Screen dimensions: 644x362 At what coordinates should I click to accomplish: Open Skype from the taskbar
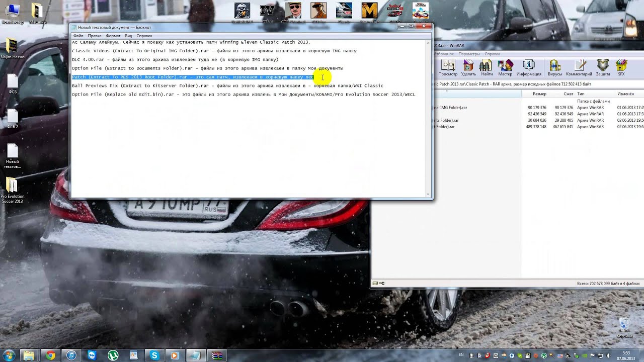154,355
